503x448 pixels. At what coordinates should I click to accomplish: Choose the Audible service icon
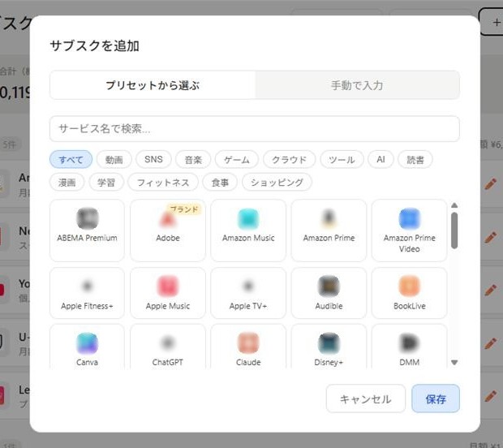tap(329, 286)
